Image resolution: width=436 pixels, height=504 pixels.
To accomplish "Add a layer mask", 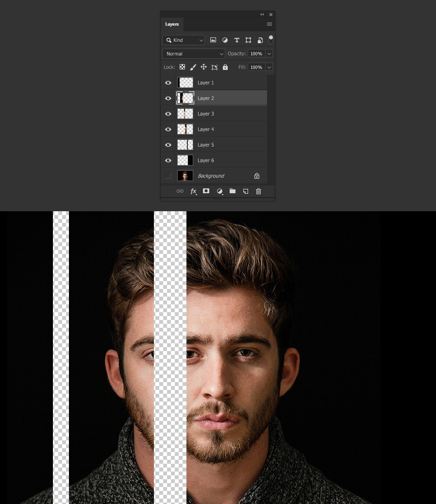I will pos(206,191).
